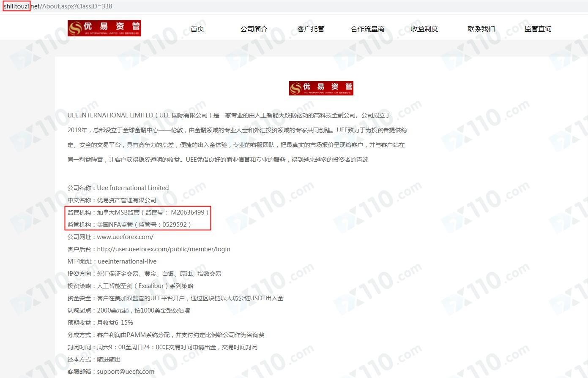Open the 首页 menu item
Viewport: 588px width, 378px height.
tap(197, 29)
